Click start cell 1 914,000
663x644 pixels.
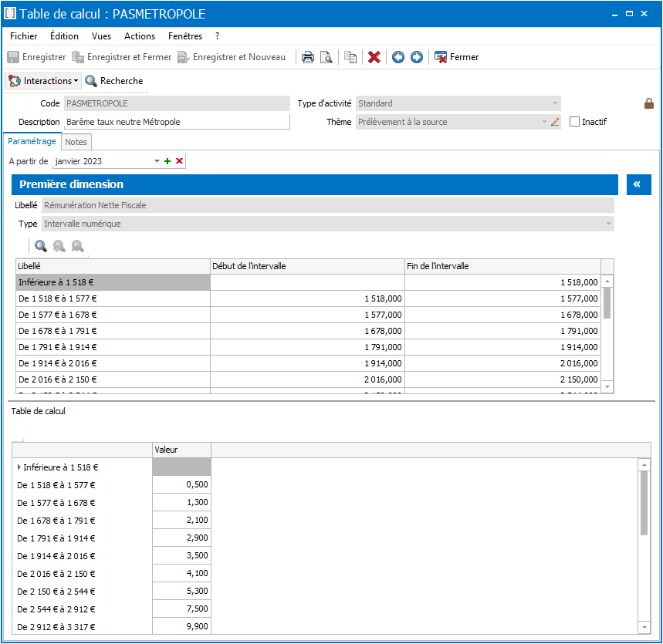click(307, 363)
